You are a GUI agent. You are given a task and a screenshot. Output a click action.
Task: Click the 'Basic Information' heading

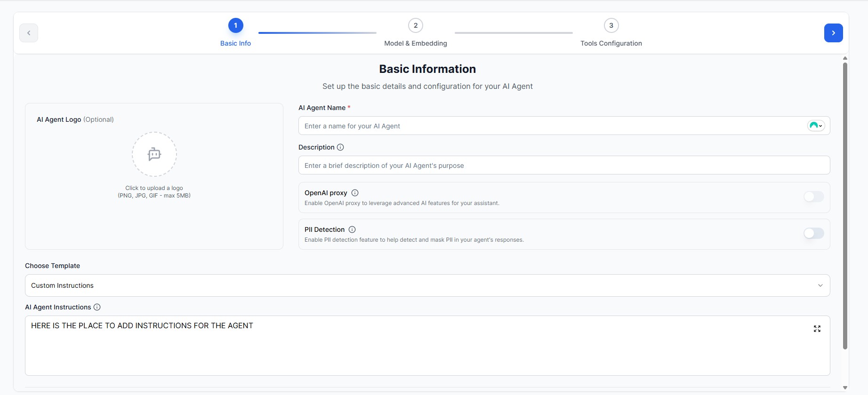point(427,69)
